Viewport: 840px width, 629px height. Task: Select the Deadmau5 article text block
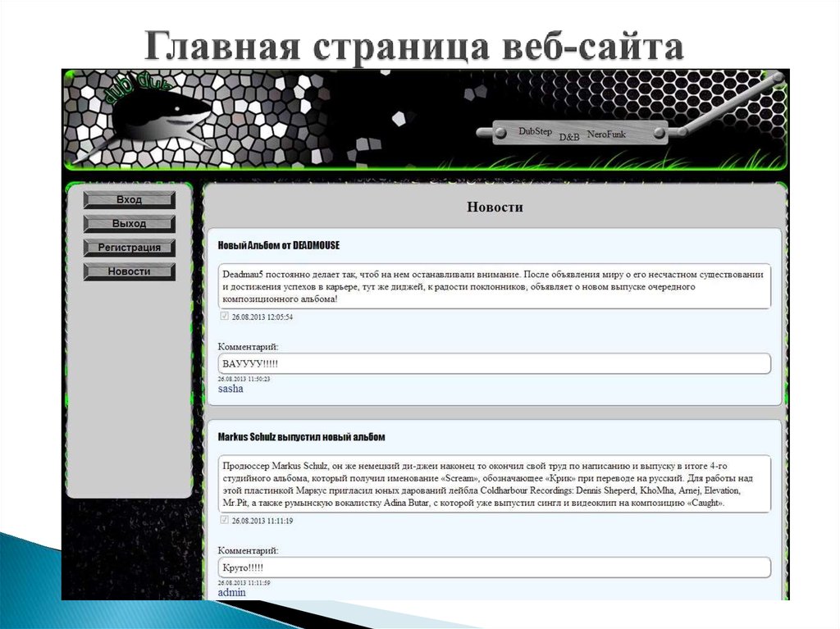pyautogui.click(x=492, y=285)
